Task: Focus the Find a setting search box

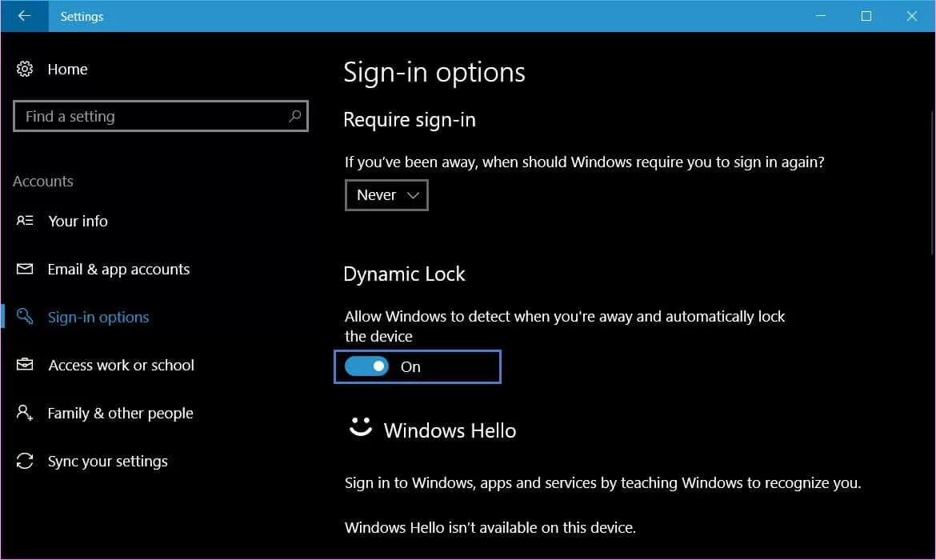Action: [161, 116]
